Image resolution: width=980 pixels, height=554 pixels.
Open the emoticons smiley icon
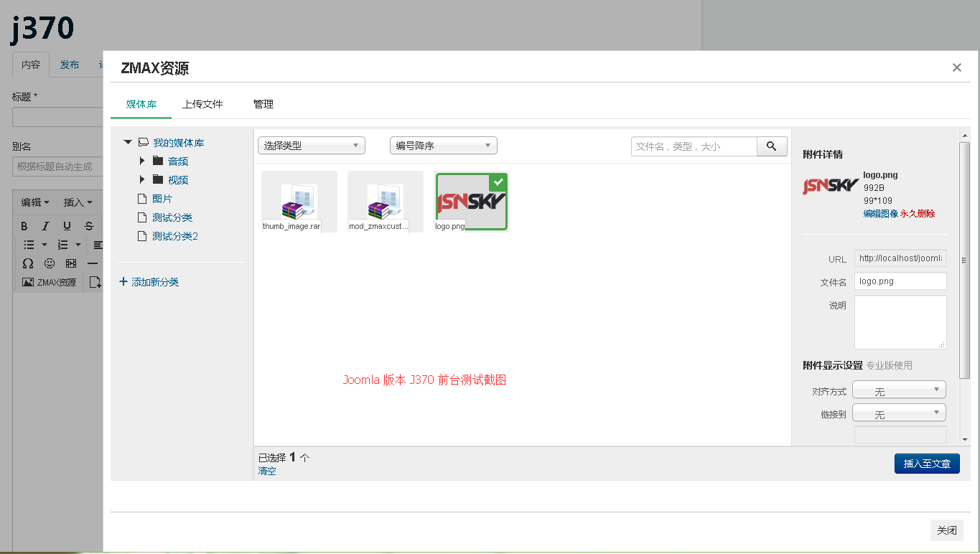[x=50, y=263]
